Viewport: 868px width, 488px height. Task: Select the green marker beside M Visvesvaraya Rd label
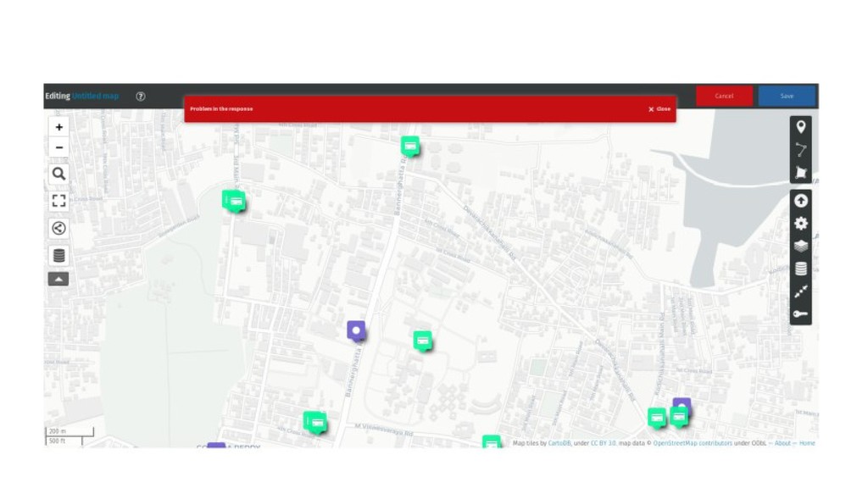(315, 424)
